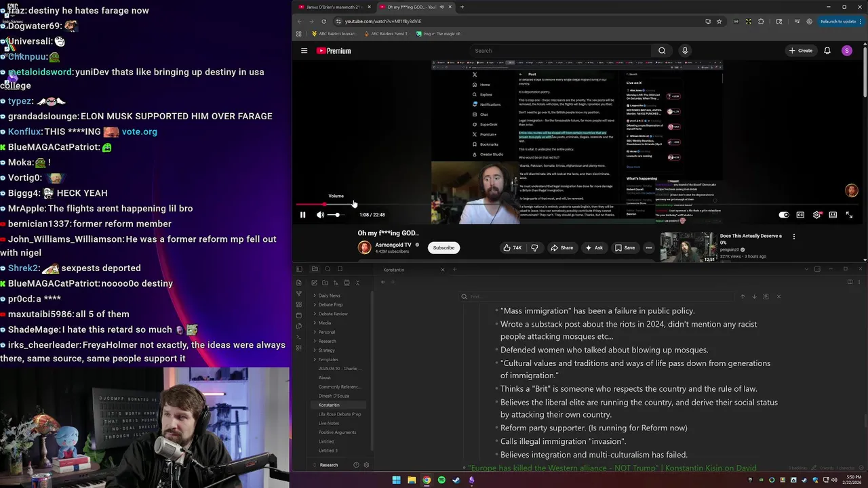Open Obsidian graph view ribbon icon

[x=299, y=293]
